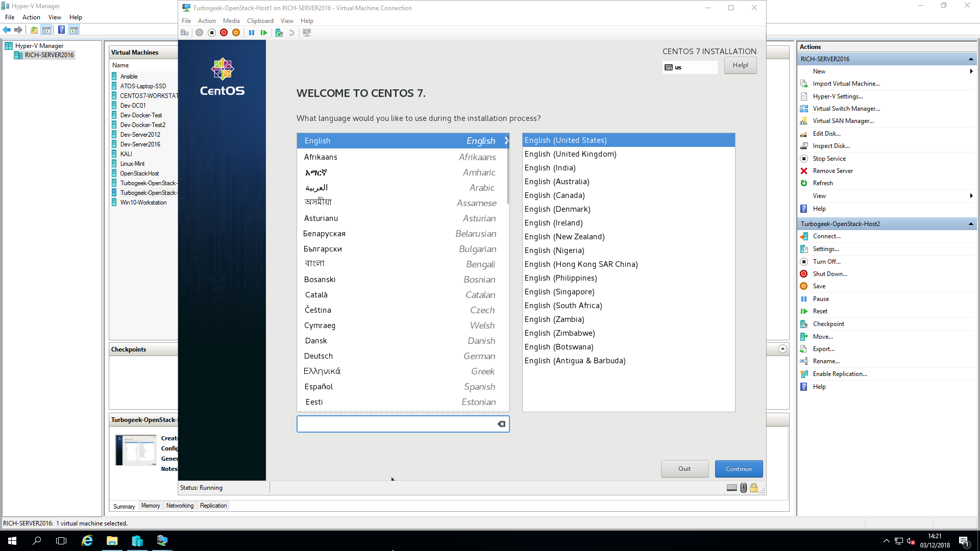Select English (Australia) locale
The height and width of the screenshot is (551, 980).
click(628, 182)
